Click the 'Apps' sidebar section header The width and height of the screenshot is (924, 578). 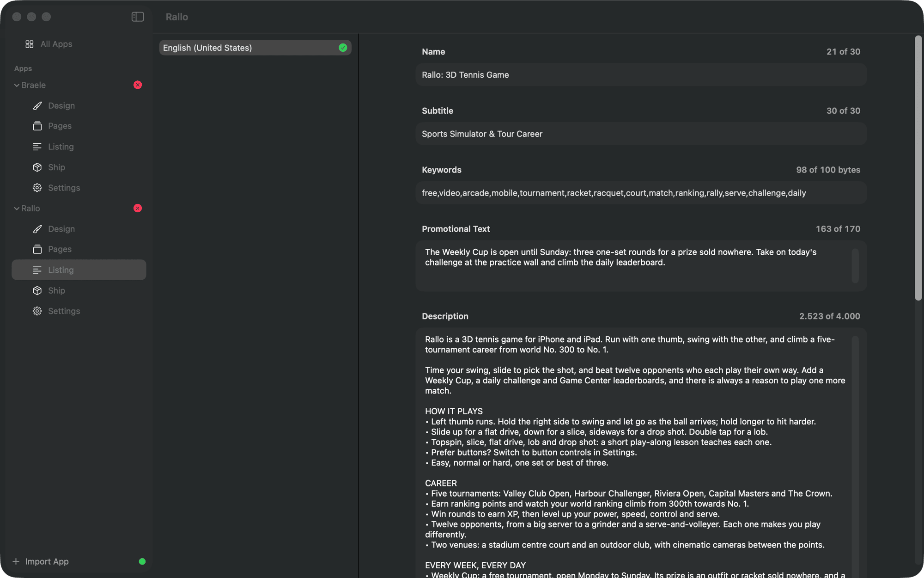pos(23,68)
